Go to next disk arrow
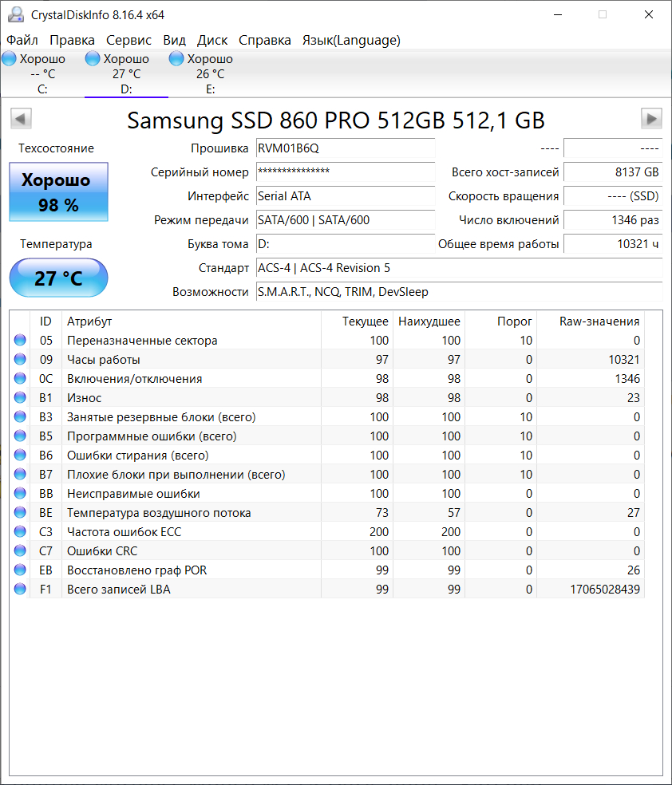The width and height of the screenshot is (672, 785). [x=651, y=119]
